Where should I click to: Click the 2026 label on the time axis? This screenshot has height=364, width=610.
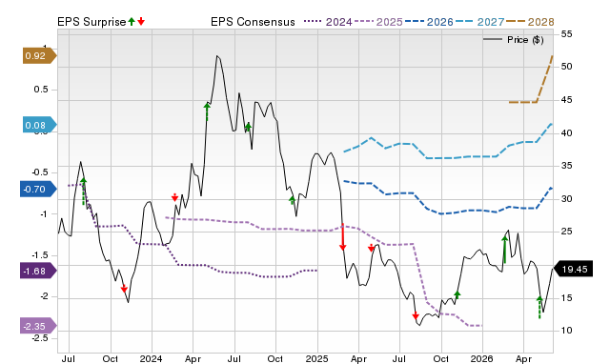(x=482, y=358)
